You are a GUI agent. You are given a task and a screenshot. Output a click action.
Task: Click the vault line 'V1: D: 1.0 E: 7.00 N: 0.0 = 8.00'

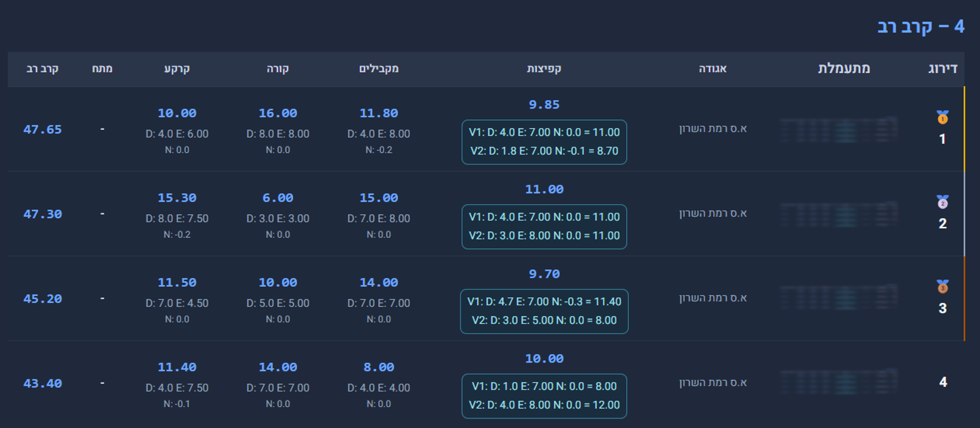click(x=544, y=386)
